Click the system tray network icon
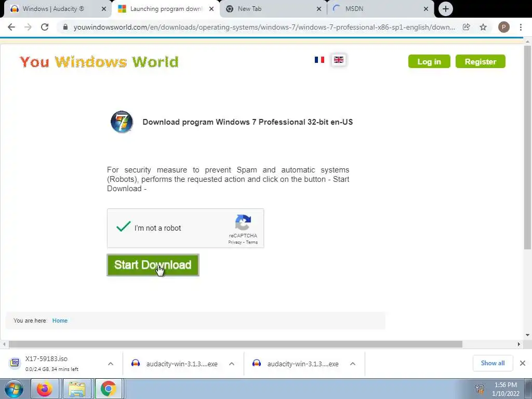The width and height of the screenshot is (532, 399). 480,389
